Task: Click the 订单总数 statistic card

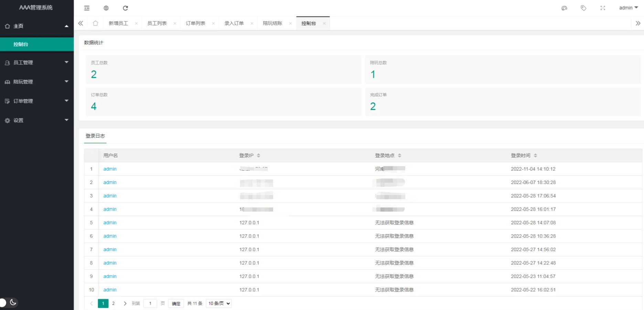Action: point(224,101)
